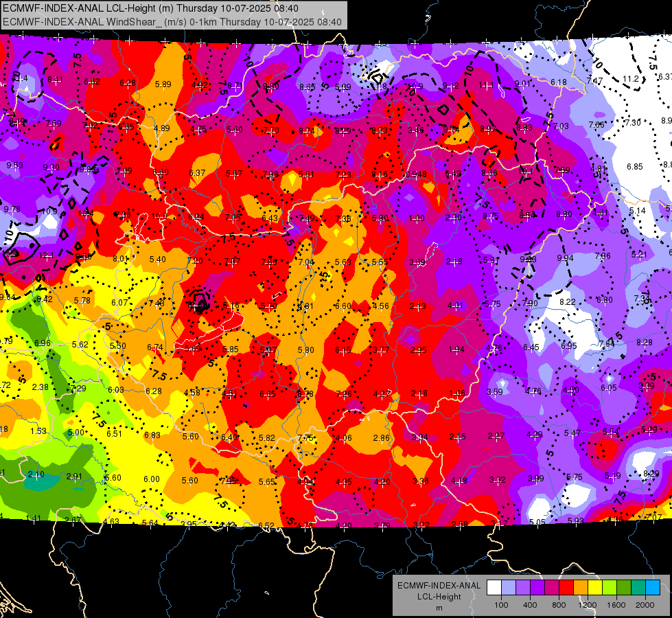Image resolution: width=672 pixels, height=618 pixels.
Task: Click the 6.95 grid value
Action: click(x=569, y=345)
